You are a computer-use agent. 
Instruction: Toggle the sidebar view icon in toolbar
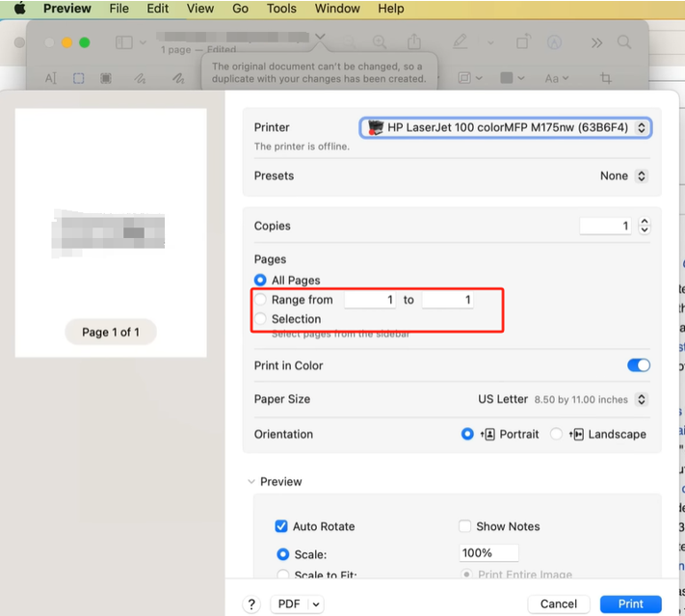[x=124, y=42]
